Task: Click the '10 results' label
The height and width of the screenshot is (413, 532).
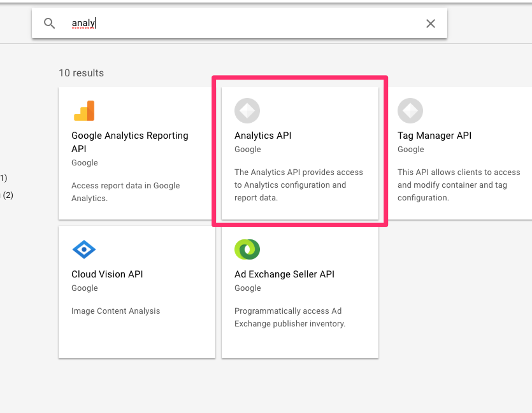Action: 81,73
